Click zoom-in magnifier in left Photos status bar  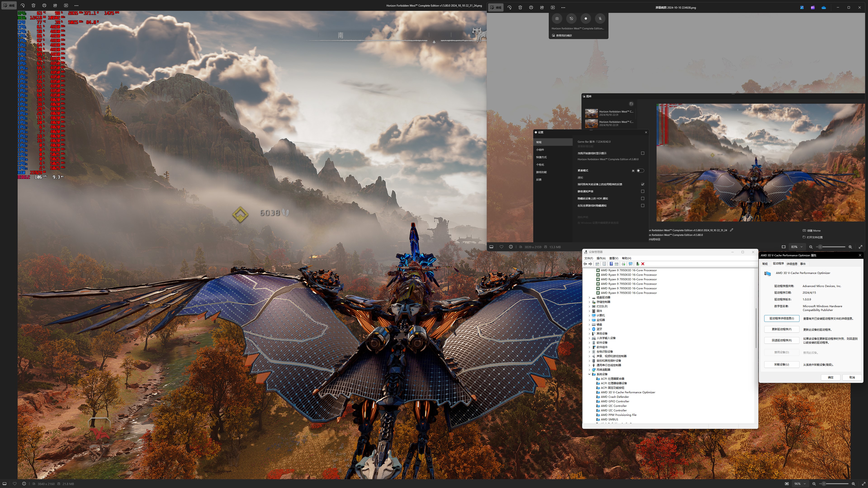click(x=853, y=484)
